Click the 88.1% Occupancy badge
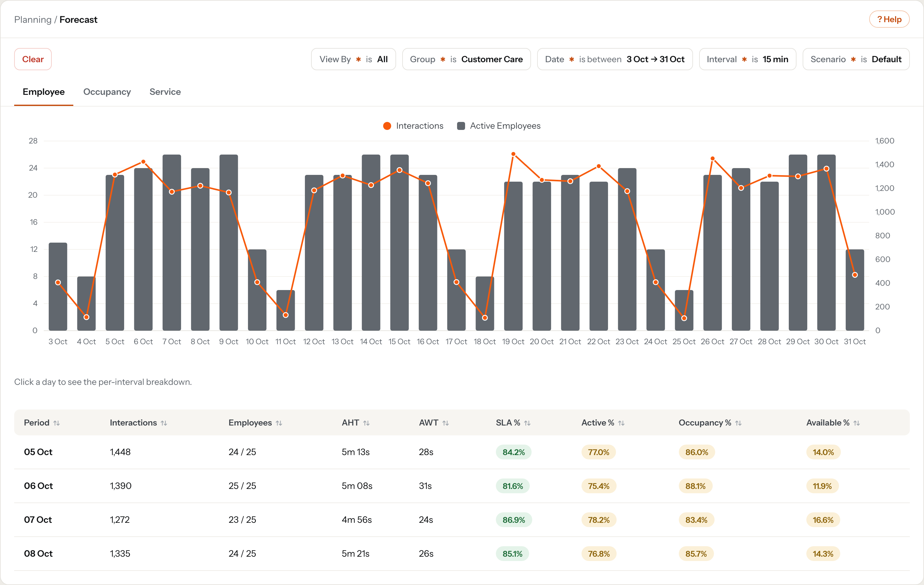Image resolution: width=924 pixels, height=585 pixels. (x=695, y=486)
